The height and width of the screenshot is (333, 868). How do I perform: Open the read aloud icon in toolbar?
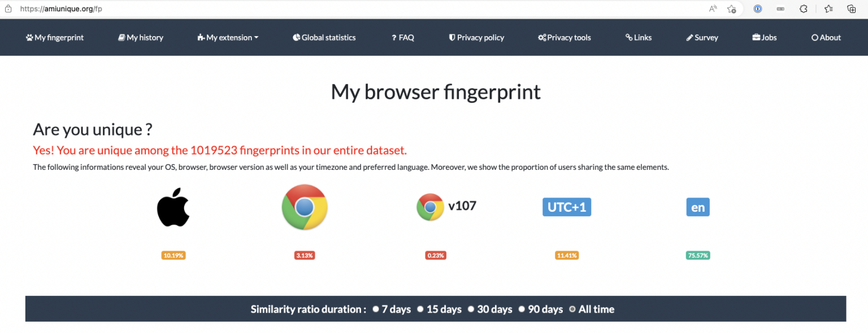713,8
